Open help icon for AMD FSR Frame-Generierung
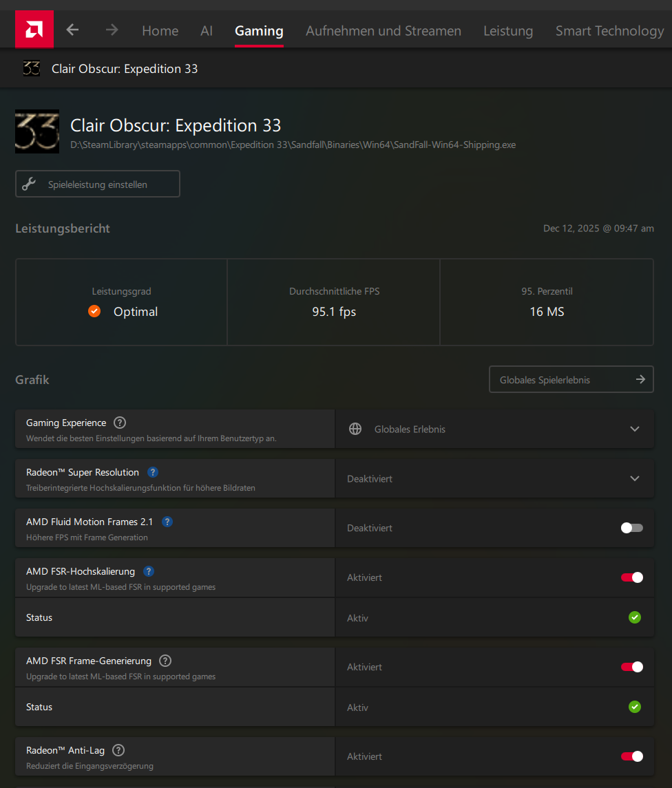 click(x=165, y=661)
